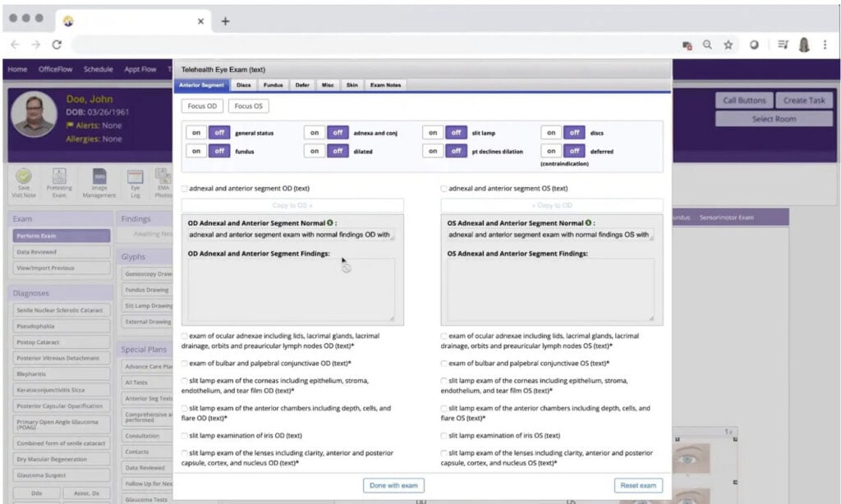841x504 pixels.
Task: Click the browser zoom magnifier icon
Action: (x=707, y=45)
